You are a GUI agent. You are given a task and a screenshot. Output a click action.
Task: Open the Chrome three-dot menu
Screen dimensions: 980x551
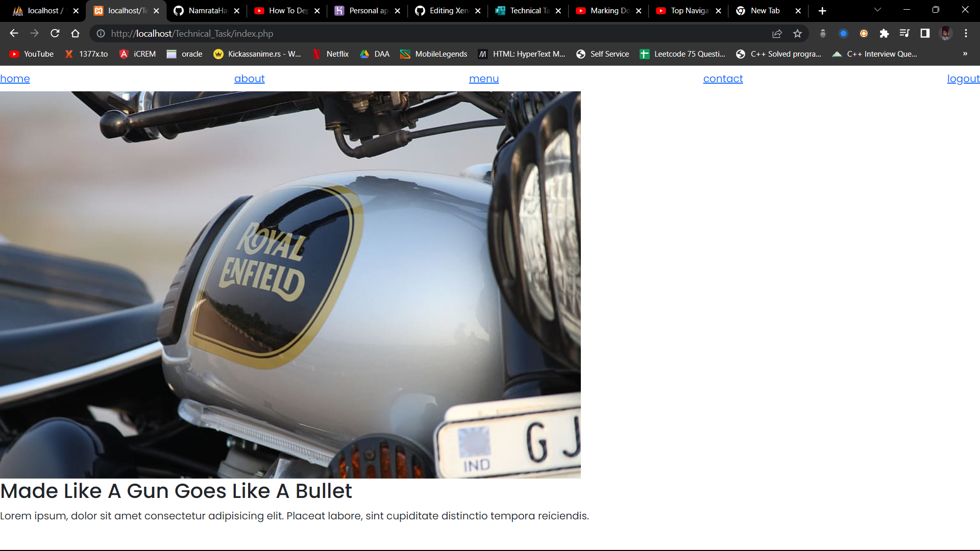[966, 34]
